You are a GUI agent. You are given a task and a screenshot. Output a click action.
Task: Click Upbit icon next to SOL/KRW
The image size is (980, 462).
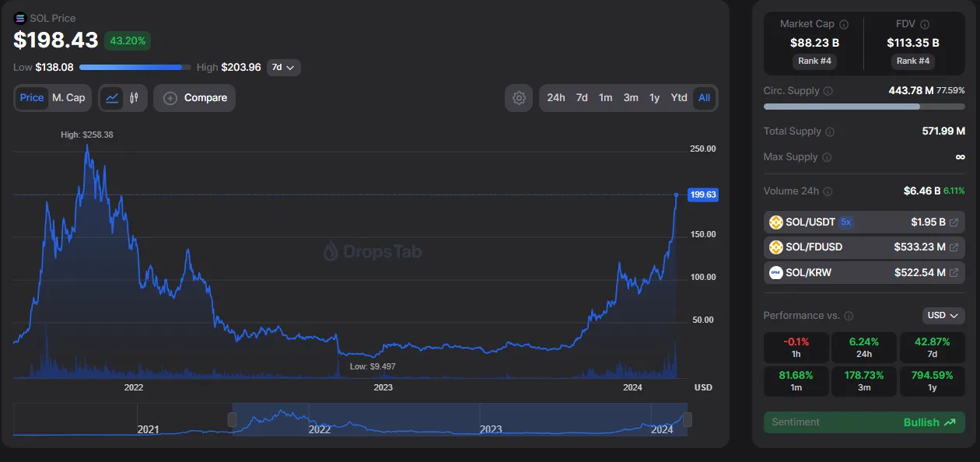point(775,272)
